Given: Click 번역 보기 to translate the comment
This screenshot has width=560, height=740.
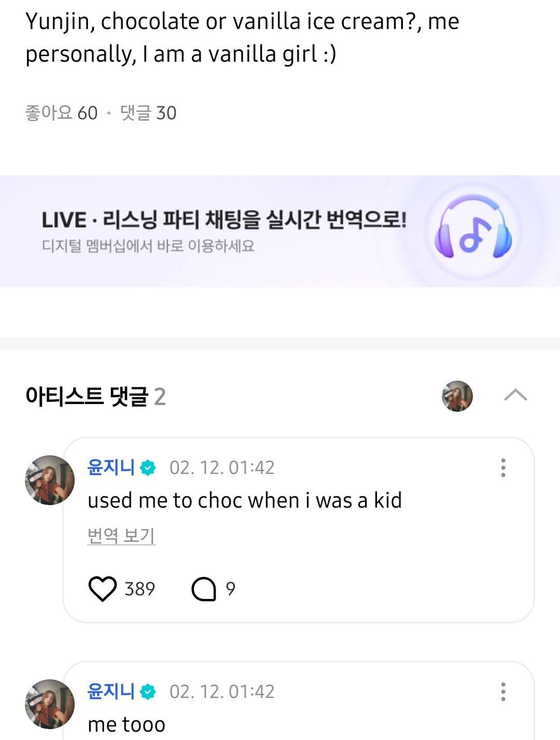Looking at the screenshot, I should [121, 535].
